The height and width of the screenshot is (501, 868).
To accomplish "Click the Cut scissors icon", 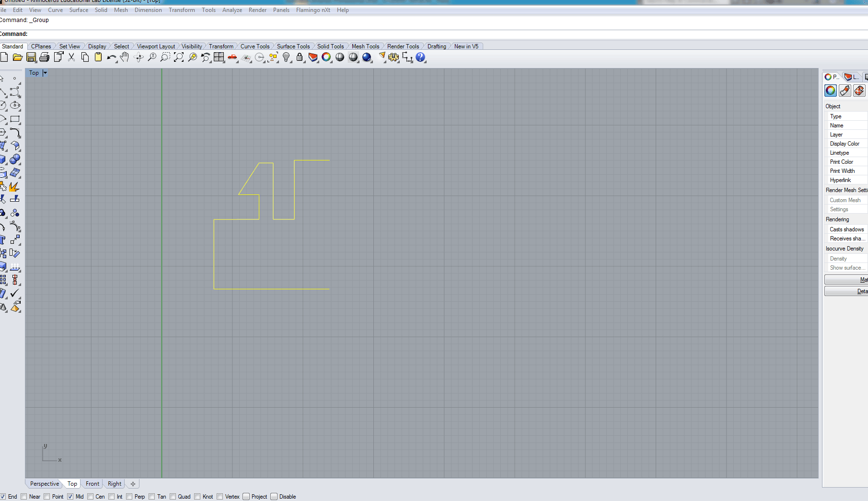I will pyautogui.click(x=71, y=57).
